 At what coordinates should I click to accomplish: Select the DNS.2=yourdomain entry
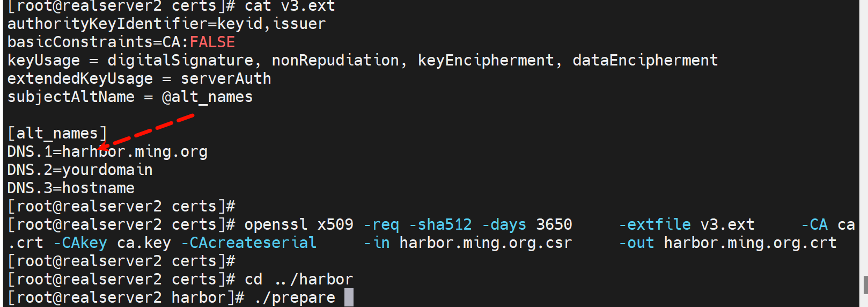tap(80, 170)
